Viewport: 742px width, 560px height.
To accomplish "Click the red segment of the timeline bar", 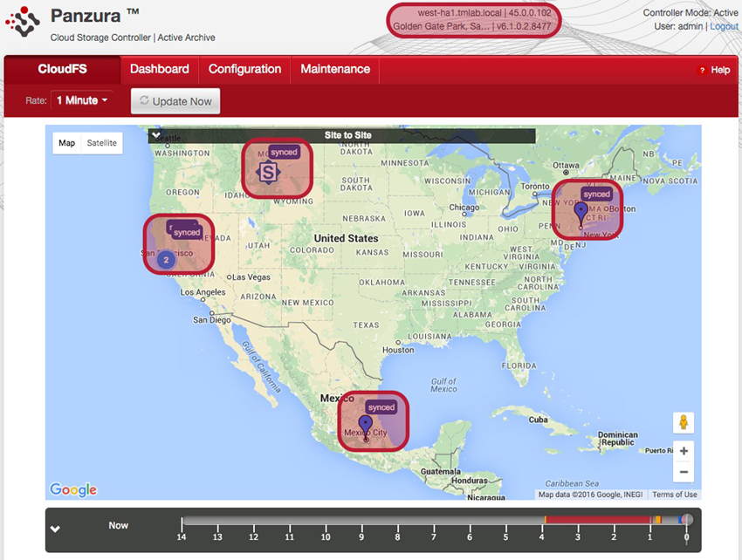I will (598, 520).
